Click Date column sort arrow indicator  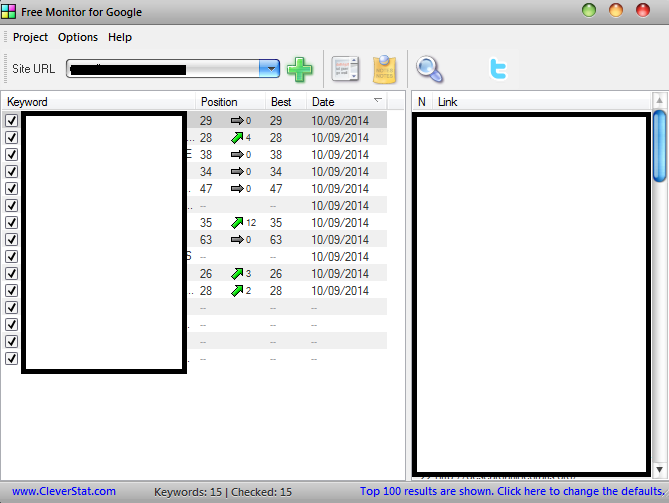pos(378,100)
